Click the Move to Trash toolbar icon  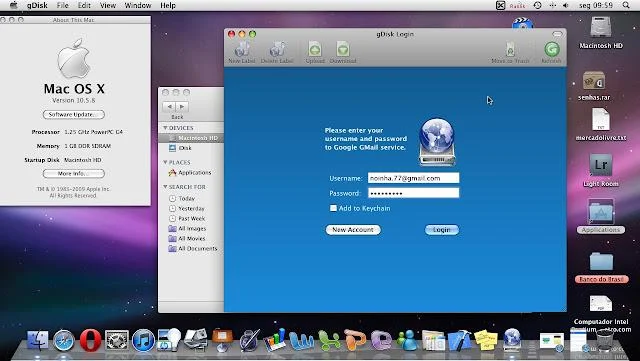click(510, 49)
